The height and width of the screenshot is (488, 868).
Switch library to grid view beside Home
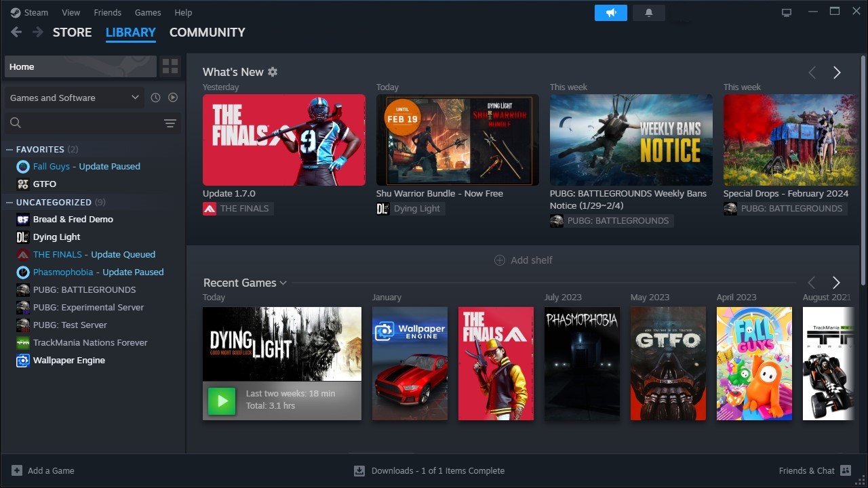pos(170,66)
